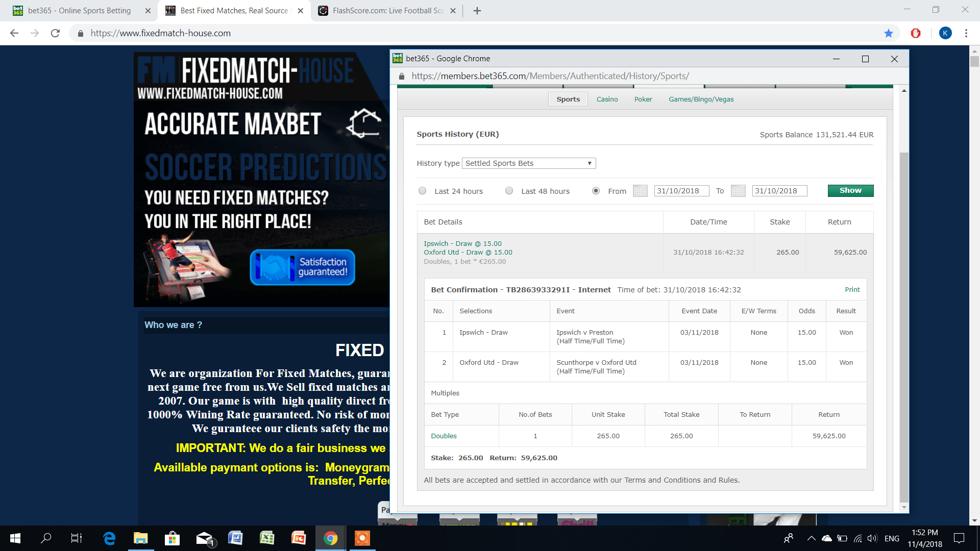Select Last 24 hours radio option
This screenshot has height=551, width=980.
click(422, 191)
